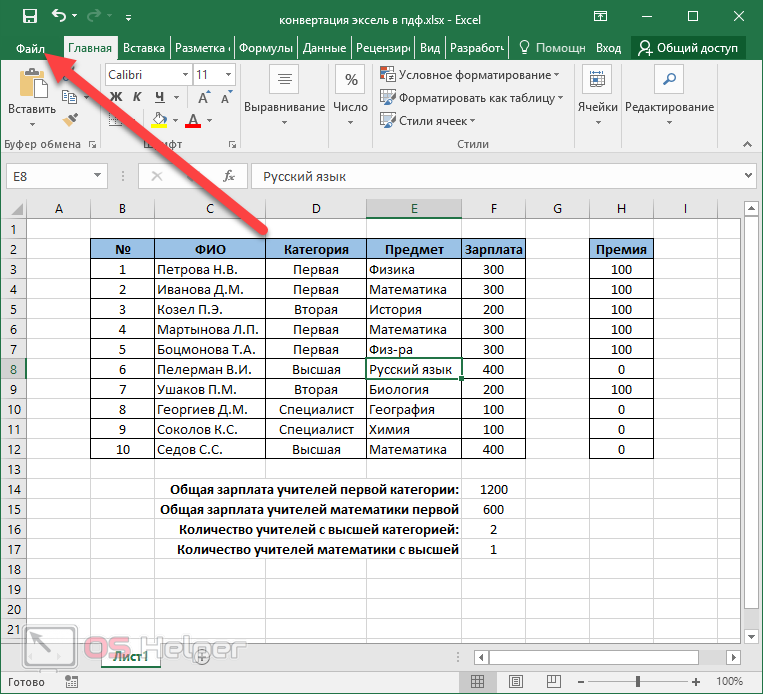Switch to Normal view icon
This screenshot has height=694, width=763.
pyautogui.click(x=478, y=682)
